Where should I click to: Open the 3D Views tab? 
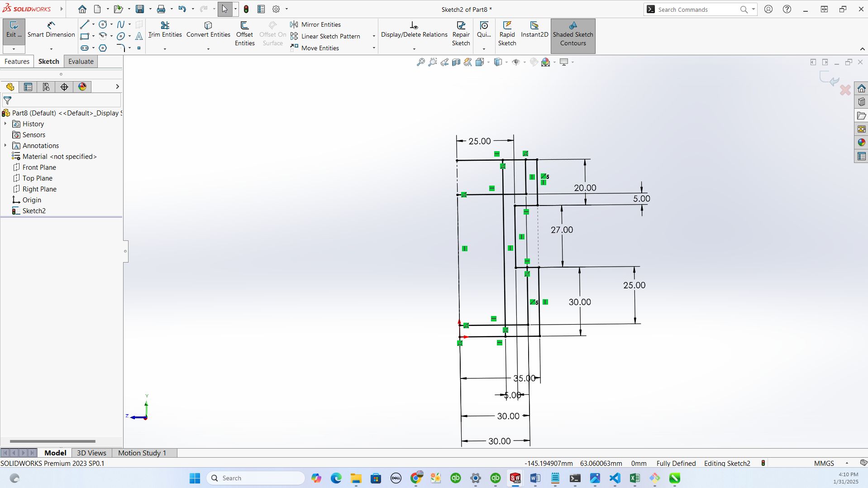pyautogui.click(x=91, y=453)
